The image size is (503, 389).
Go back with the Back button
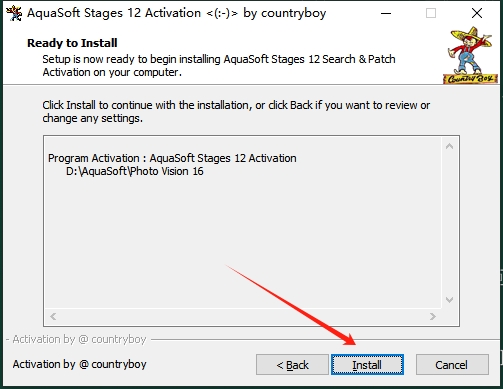tap(292, 365)
